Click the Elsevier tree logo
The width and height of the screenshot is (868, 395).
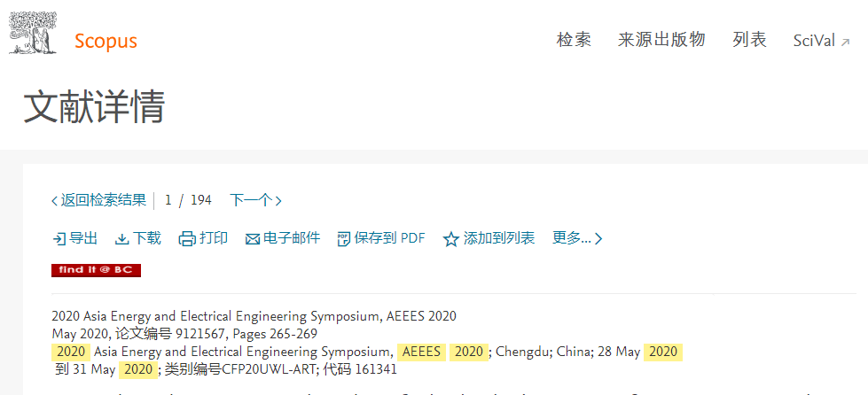point(33,32)
